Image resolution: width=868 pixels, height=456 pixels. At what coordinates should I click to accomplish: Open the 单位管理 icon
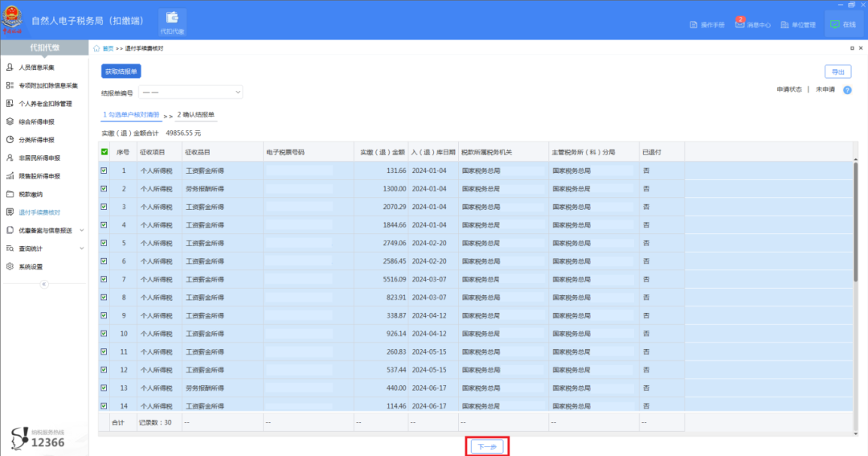[x=784, y=25]
